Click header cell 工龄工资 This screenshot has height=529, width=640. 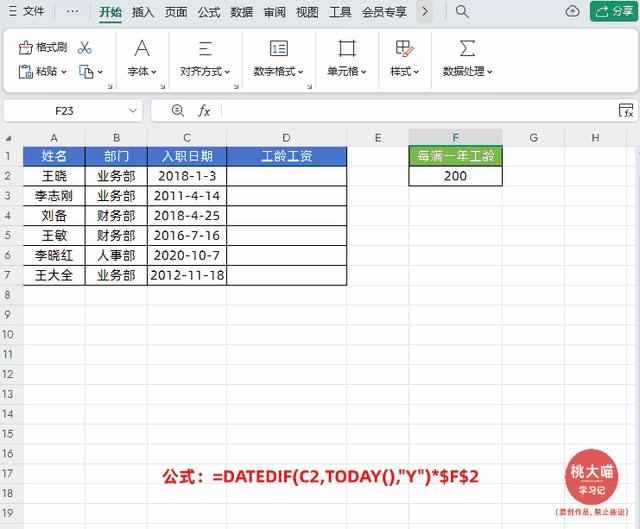pyautogui.click(x=287, y=156)
